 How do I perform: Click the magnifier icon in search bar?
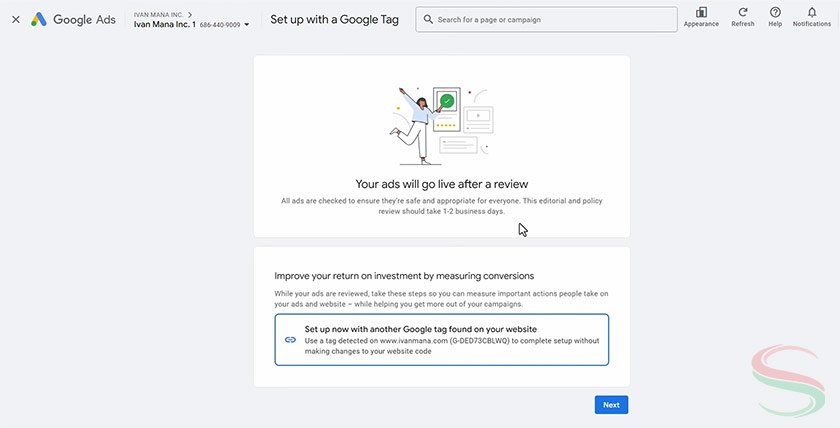[427, 19]
